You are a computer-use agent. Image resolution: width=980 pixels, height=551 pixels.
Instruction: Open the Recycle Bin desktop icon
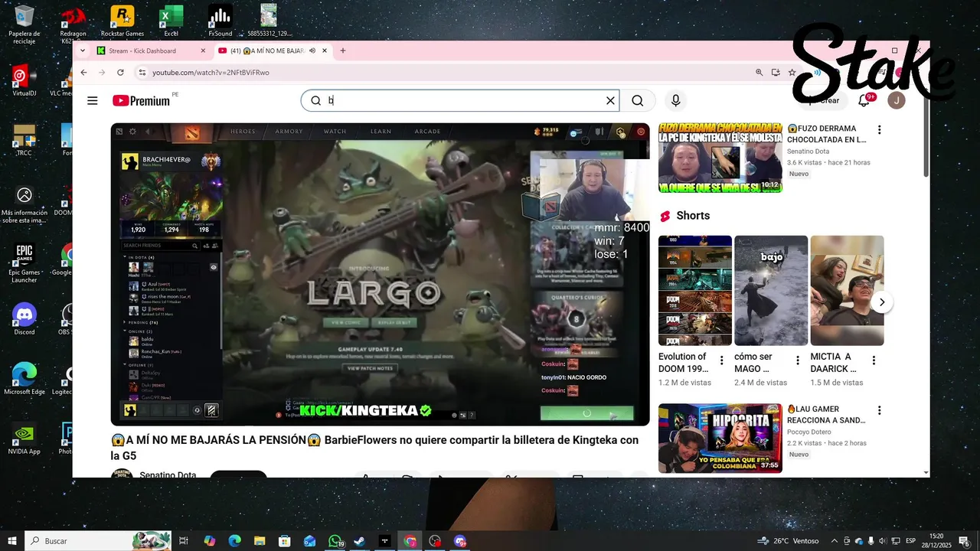point(24,23)
